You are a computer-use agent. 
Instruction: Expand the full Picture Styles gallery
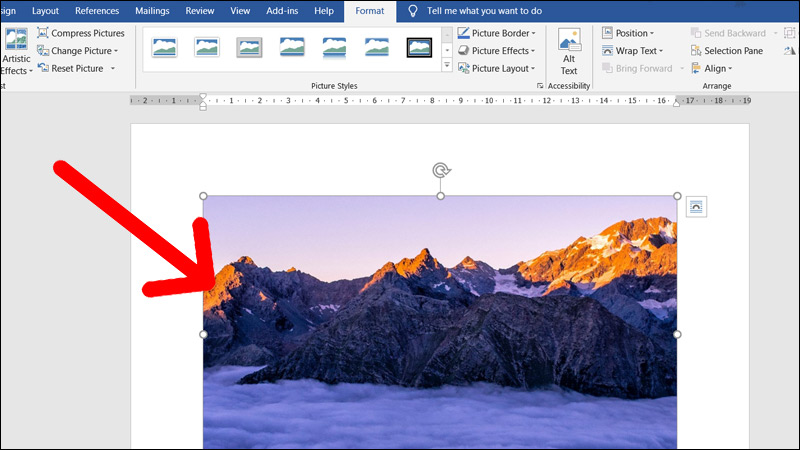click(447, 65)
